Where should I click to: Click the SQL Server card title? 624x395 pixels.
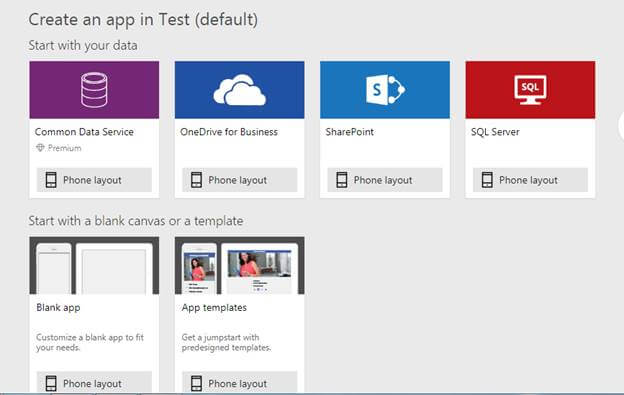click(x=495, y=132)
